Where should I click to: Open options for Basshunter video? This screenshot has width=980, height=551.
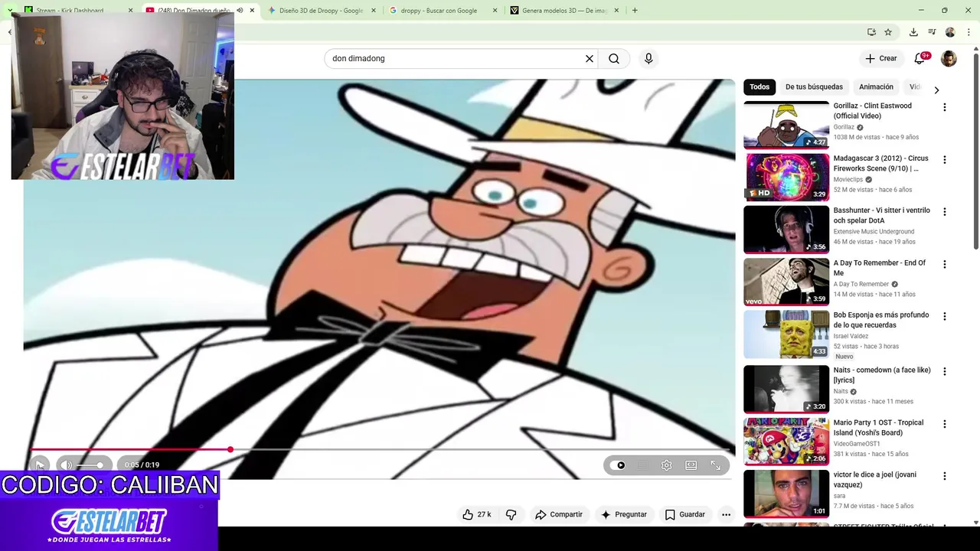[x=945, y=212]
